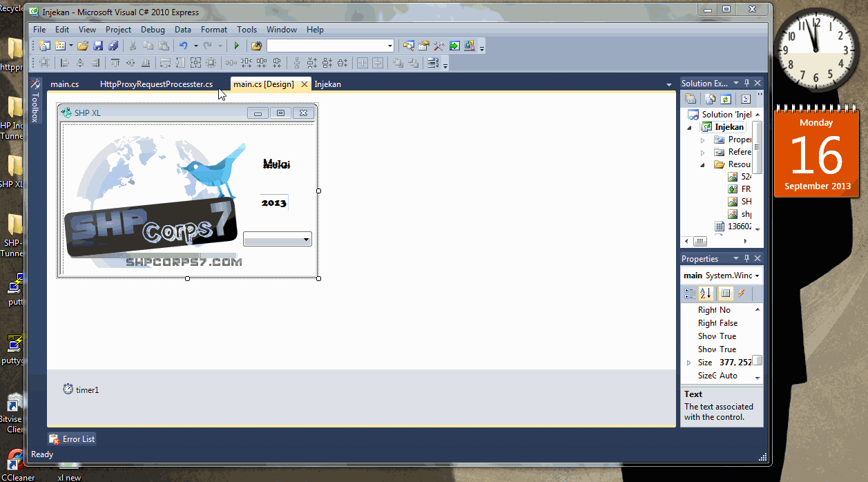Image resolution: width=868 pixels, height=482 pixels.
Task: Click Align Tops layout icon
Action: point(115,63)
